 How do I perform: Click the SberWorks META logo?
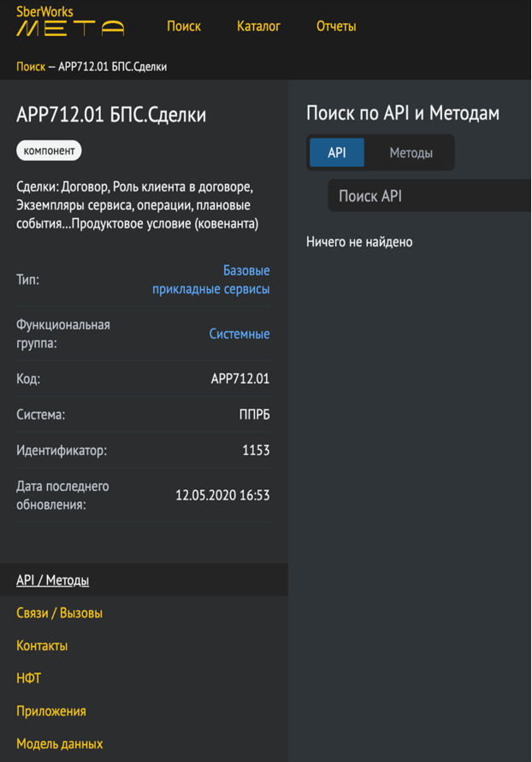(x=70, y=21)
